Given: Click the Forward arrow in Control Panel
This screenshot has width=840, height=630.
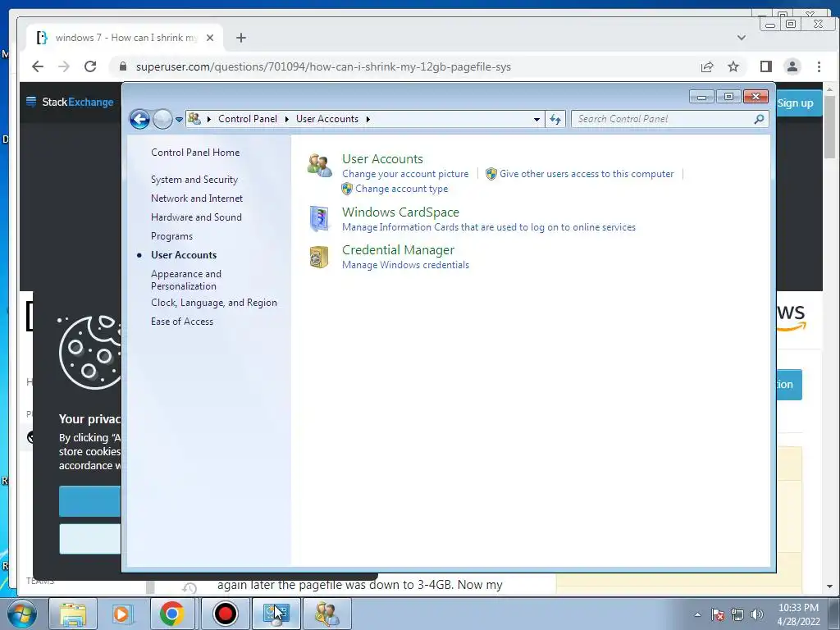Looking at the screenshot, I should (x=162, y=119).
